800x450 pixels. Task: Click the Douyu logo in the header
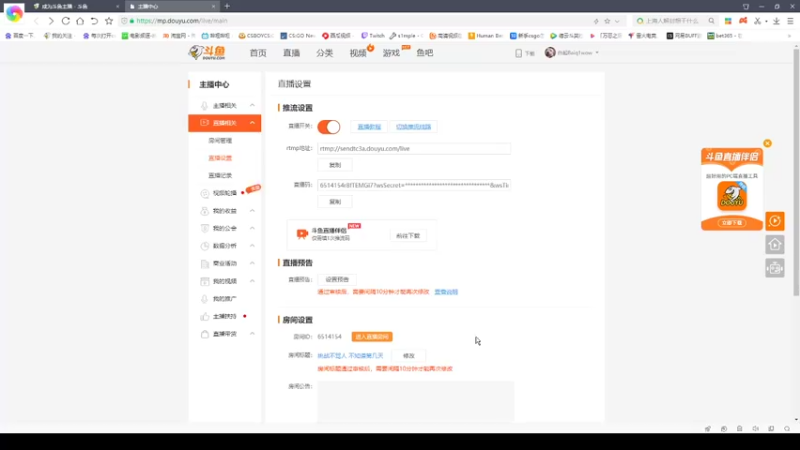207,52
